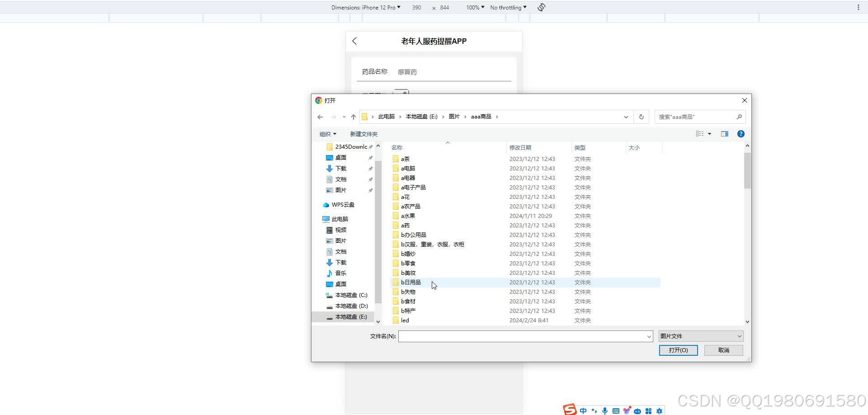Open Sogou IME settings gear icon

click(x=659, y=410)
